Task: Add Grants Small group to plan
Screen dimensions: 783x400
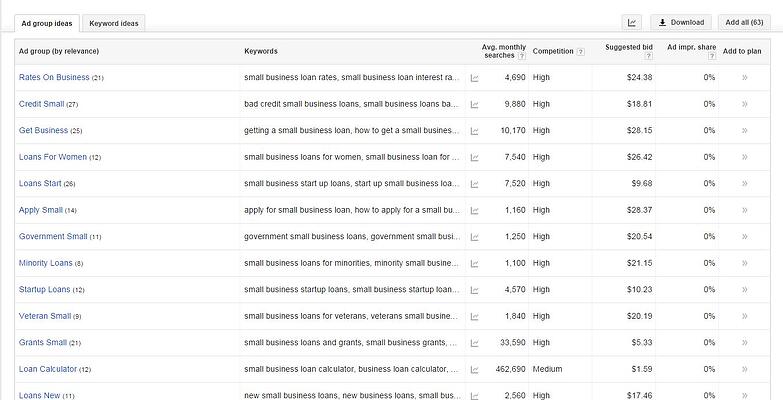Action: click(x=745, y=342)
